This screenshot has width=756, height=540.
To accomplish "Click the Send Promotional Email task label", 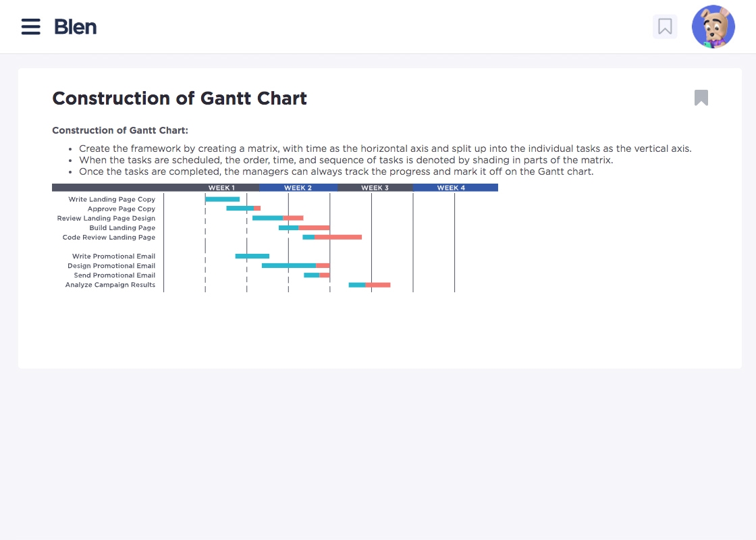I will pos(115,275).
